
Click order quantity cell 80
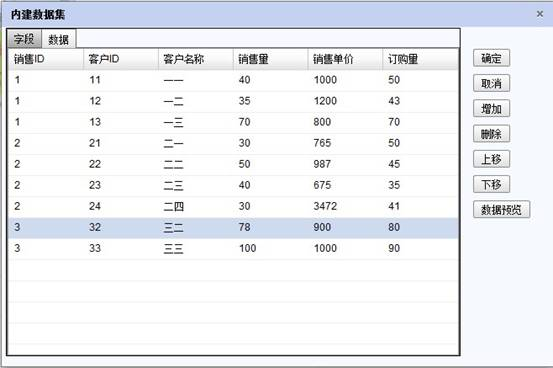[420, 227]
